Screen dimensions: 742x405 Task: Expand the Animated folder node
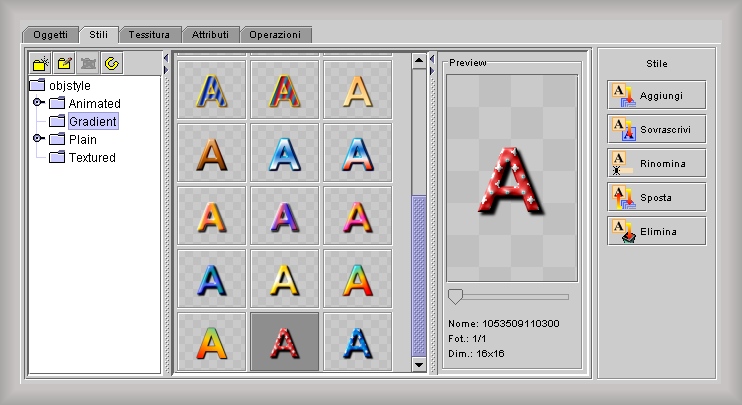click(x=39, y=103)
